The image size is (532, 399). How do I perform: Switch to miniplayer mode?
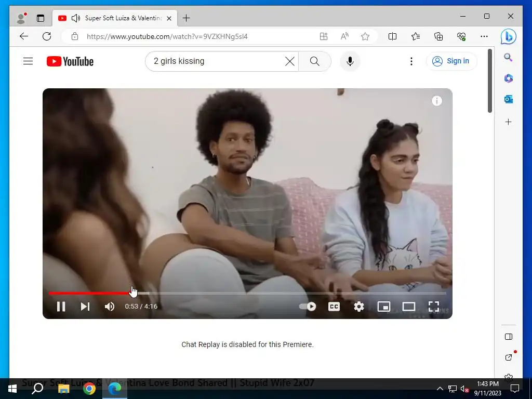384,307
